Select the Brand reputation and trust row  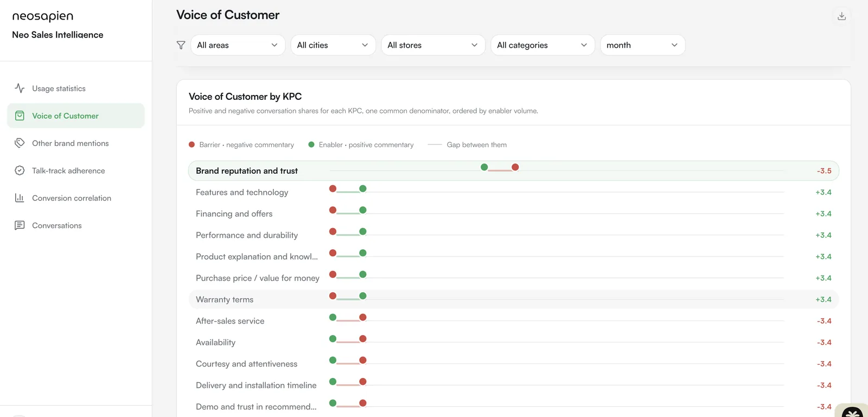click(513, 170)
